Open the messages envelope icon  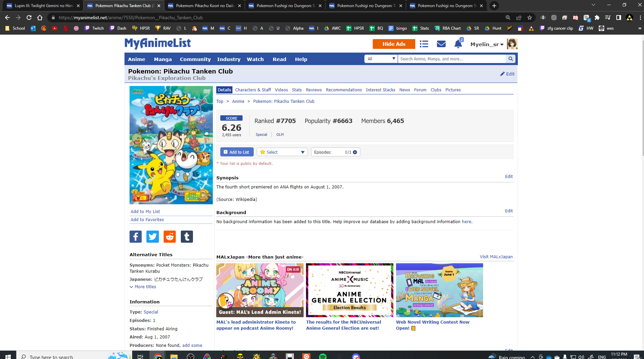[441, 44]
